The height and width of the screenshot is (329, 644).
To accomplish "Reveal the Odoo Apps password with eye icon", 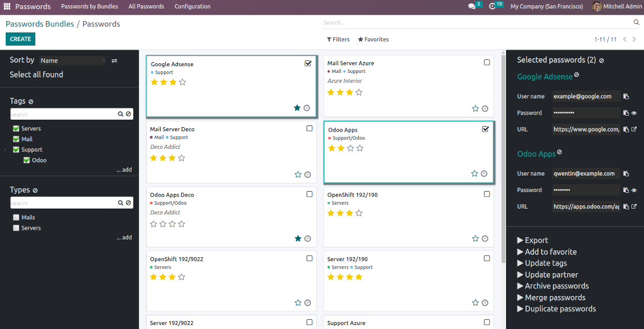I will 634,190.
